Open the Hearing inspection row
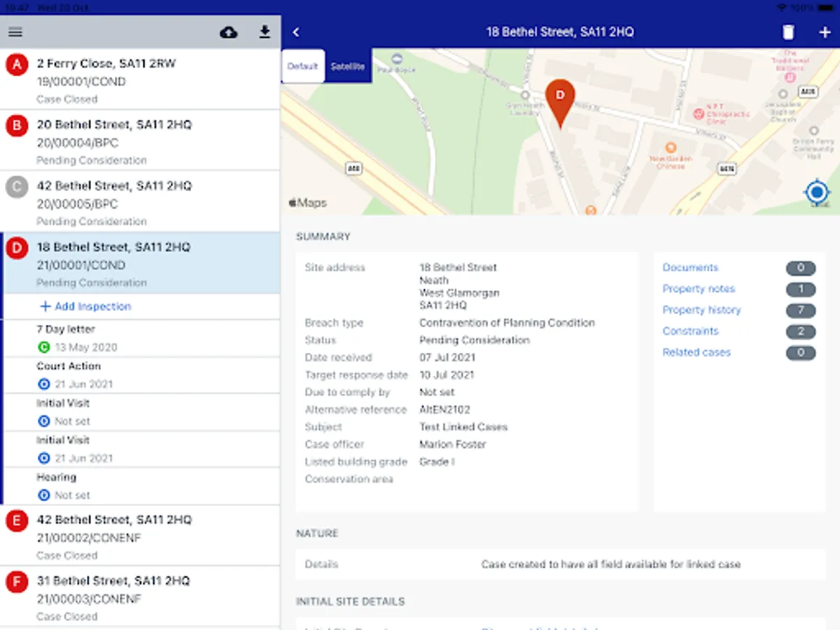This screenshot has height=630, width=840. point(142,486)
